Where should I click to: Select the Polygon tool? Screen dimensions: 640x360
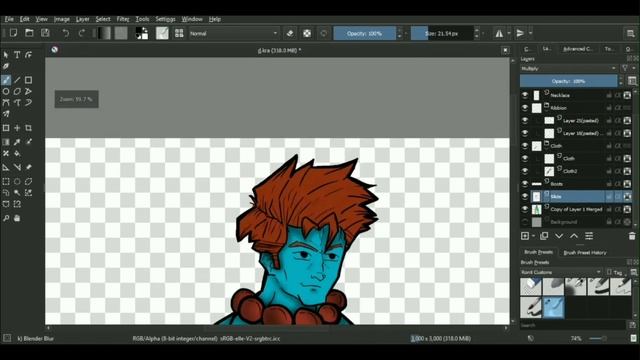(x=17, y=91)
